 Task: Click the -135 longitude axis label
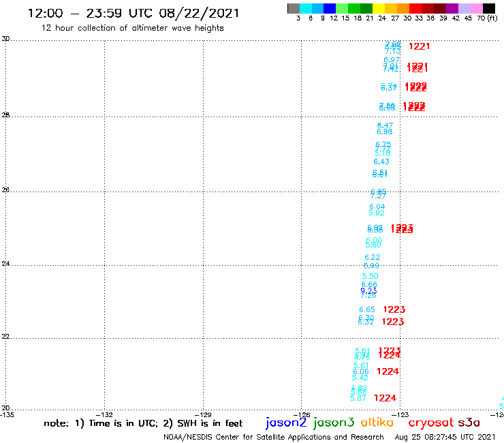click(x=7, y=414)
